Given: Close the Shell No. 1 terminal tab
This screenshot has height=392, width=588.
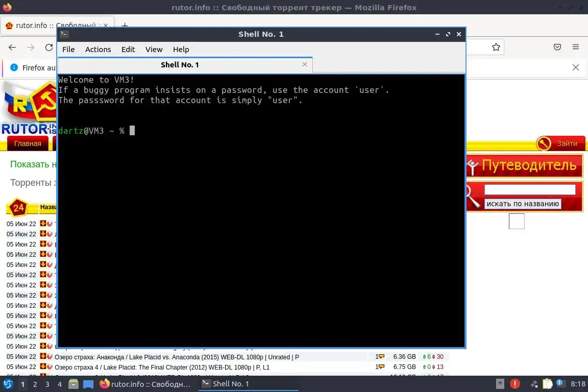Looking at the screenshot, I should click(x=305, y=64).
